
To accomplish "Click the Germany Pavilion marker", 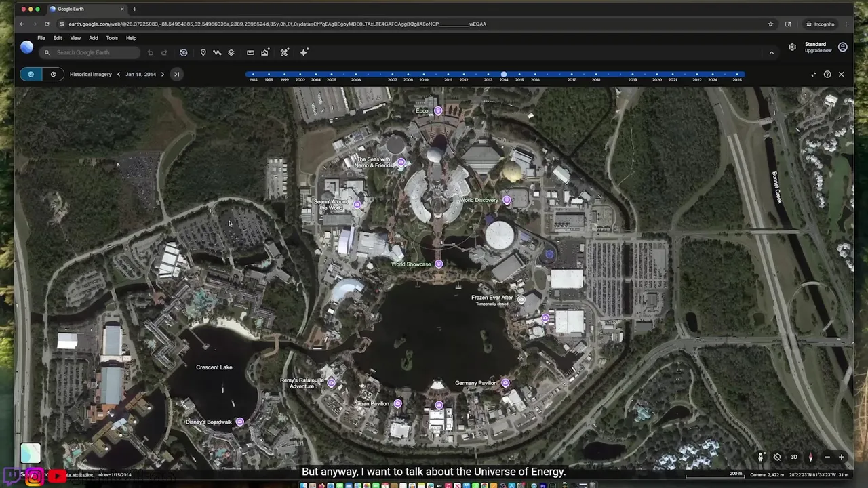I will (505, 383).
